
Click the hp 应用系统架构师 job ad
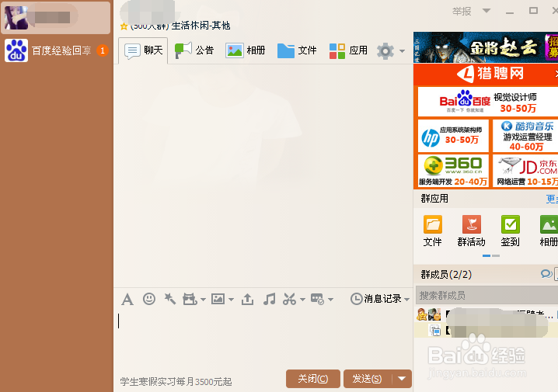tap(453, 136)
